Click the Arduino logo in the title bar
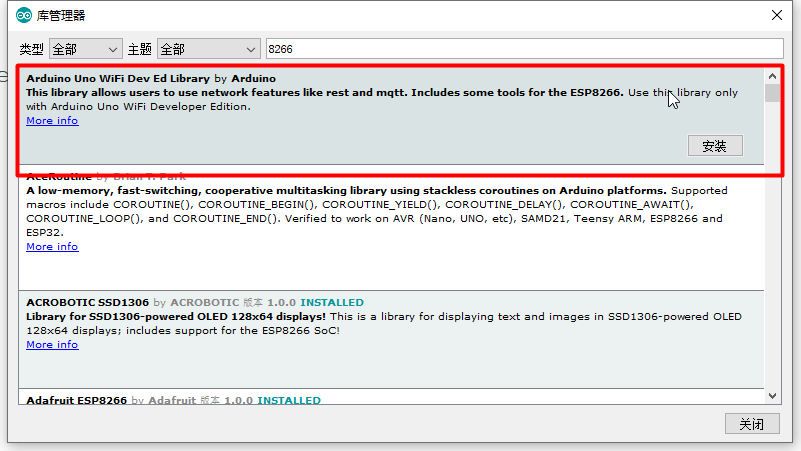Screen dimensions: 801x451 point(23,15)
